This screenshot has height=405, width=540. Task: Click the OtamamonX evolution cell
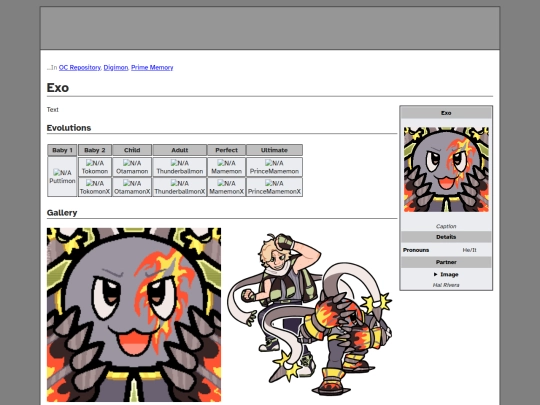click(132, 187)
